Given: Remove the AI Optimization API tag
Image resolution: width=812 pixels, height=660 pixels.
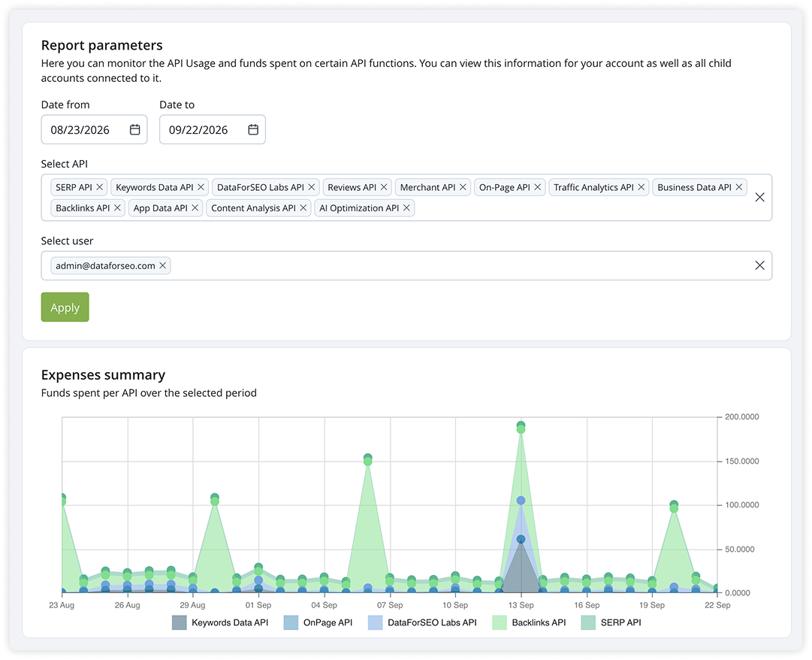Looking at the screenshot, I should pyautogui.click(x=406, y=207).
